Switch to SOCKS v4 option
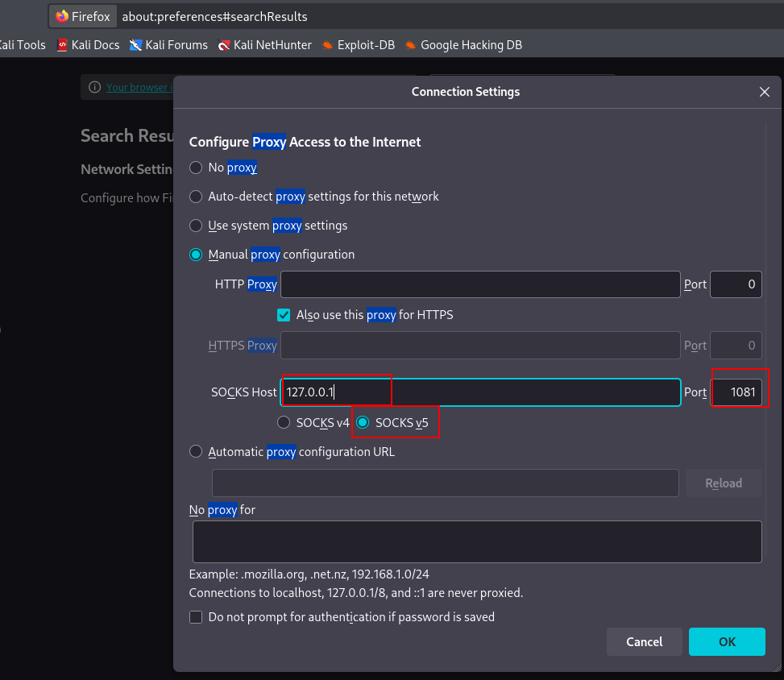The image size is (784, 680). (284, 422)
